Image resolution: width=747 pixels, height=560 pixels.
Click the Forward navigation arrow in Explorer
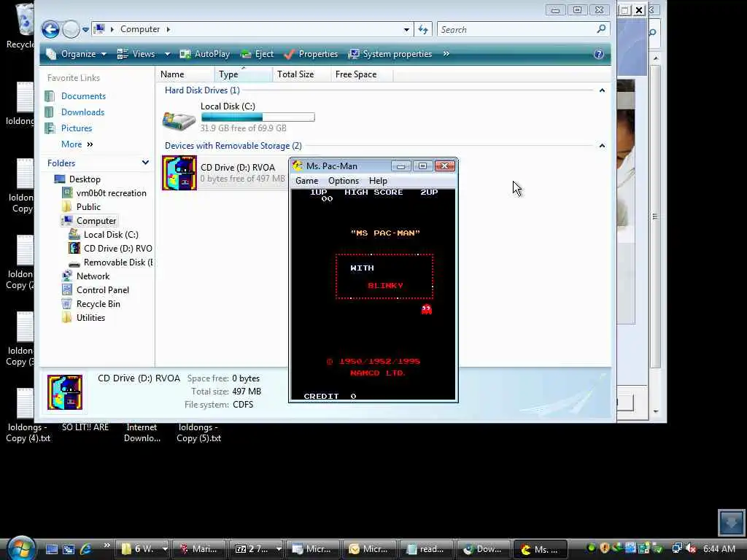(71, 29)
